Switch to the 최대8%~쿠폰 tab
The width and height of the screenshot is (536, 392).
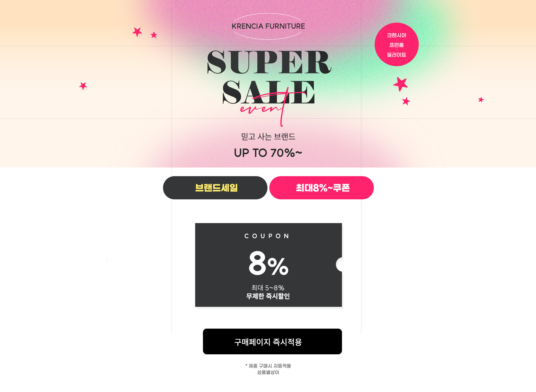322,188
